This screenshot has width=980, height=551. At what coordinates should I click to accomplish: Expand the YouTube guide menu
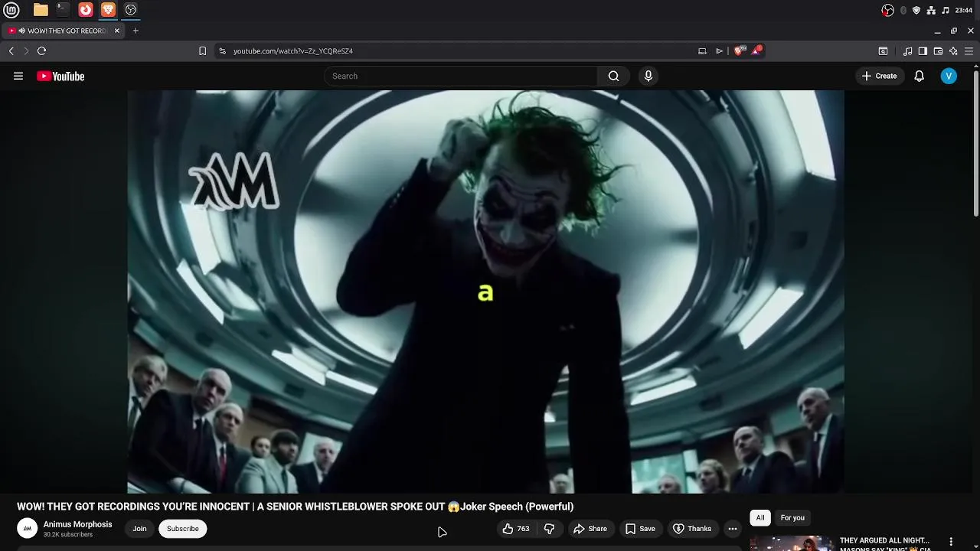18,76
